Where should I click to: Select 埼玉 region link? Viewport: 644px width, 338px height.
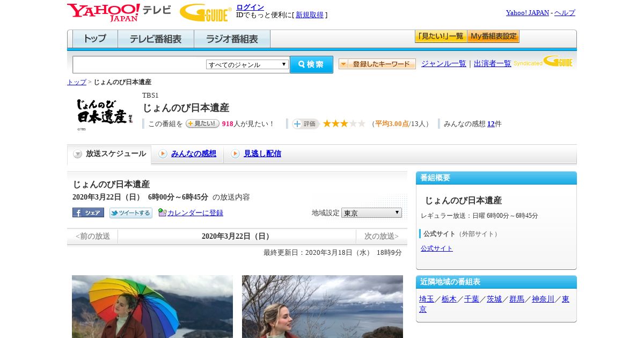point(426,299)
